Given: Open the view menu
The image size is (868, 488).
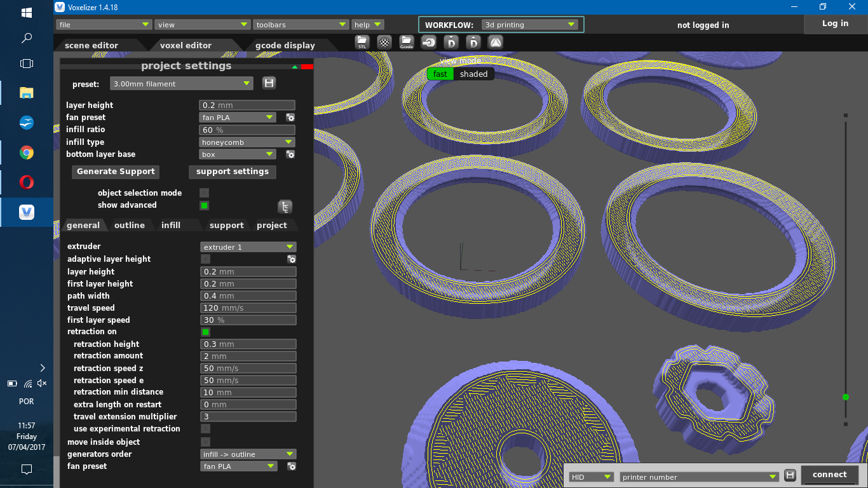Looking at the screenshot, I should point(203,25).
